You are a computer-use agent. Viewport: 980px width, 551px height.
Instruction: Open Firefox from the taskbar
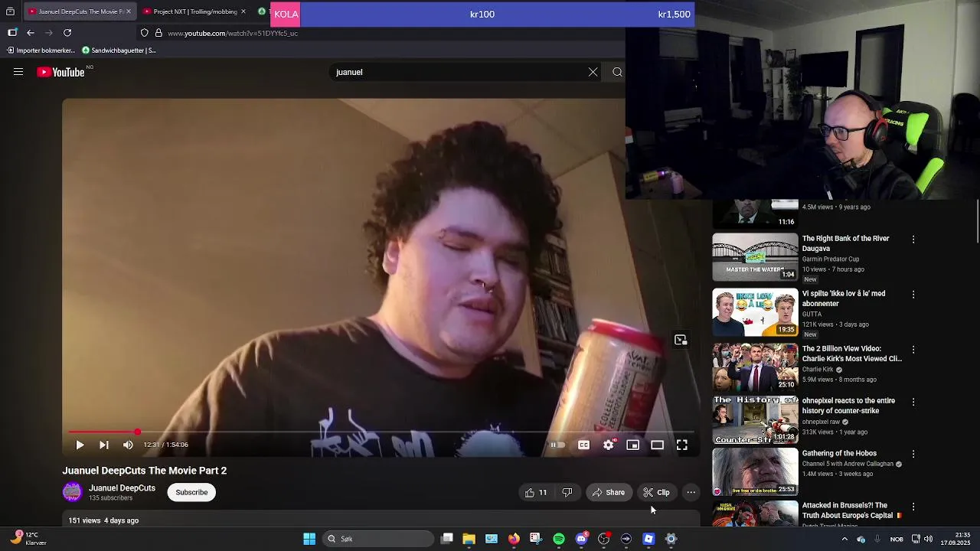[x=514, y=539]
